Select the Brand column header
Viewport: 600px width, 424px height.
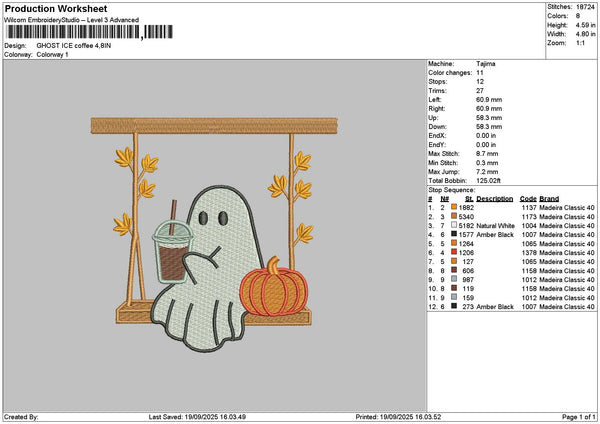click(x=549, y=198)
